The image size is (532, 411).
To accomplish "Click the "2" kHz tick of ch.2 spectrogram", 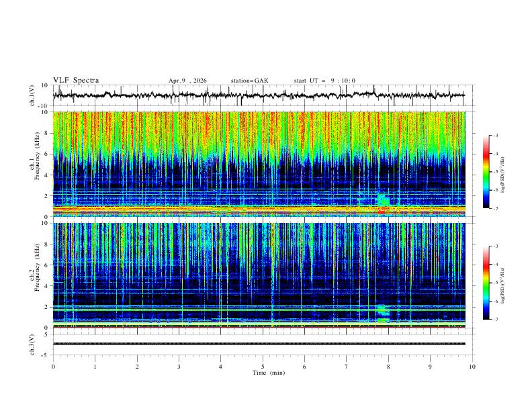I will (x=48, y=307).
